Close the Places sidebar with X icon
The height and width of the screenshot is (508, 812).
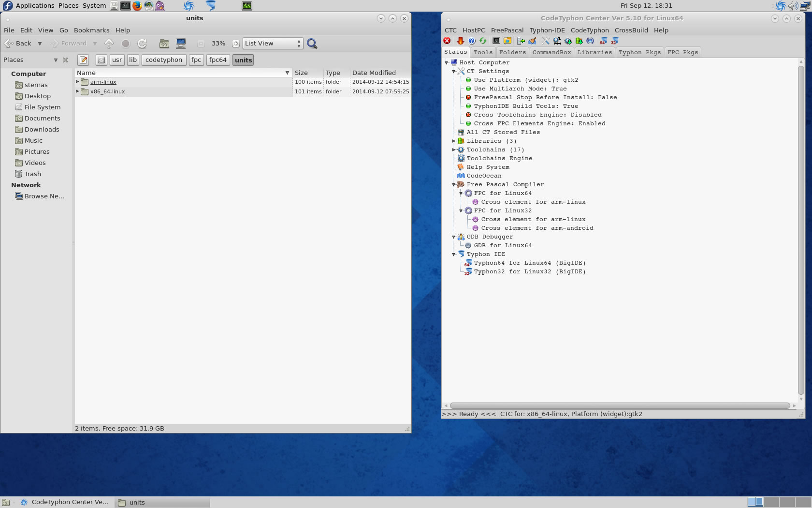point(65,60)
